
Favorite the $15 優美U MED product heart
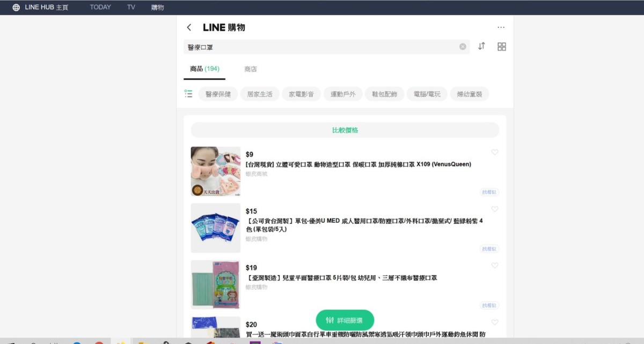point(495,209)
